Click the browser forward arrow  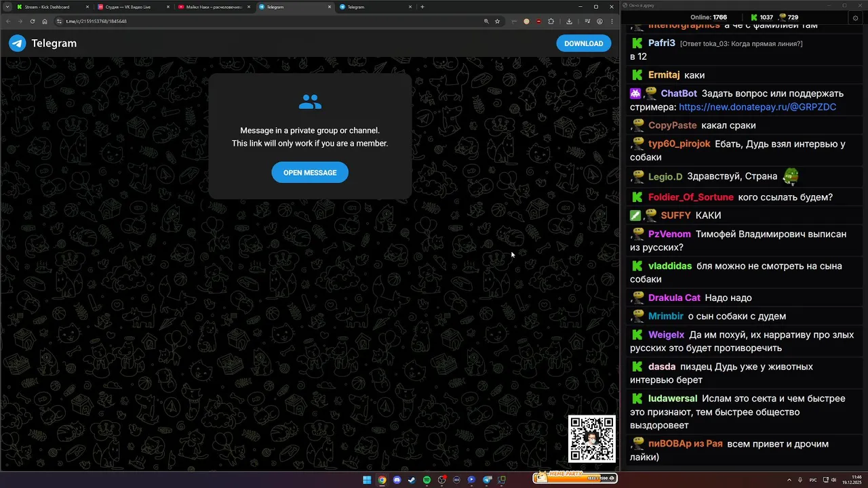point(20,21)
